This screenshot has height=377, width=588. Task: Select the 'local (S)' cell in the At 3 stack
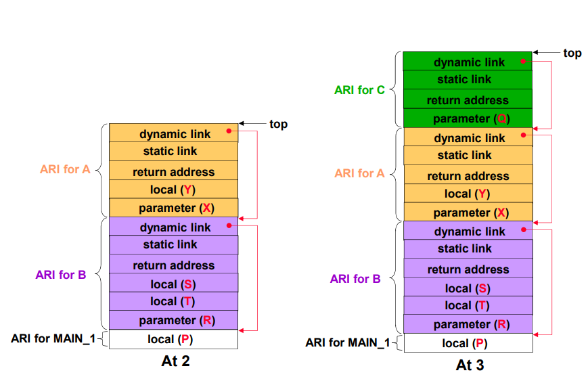click(x=468, y=286)
